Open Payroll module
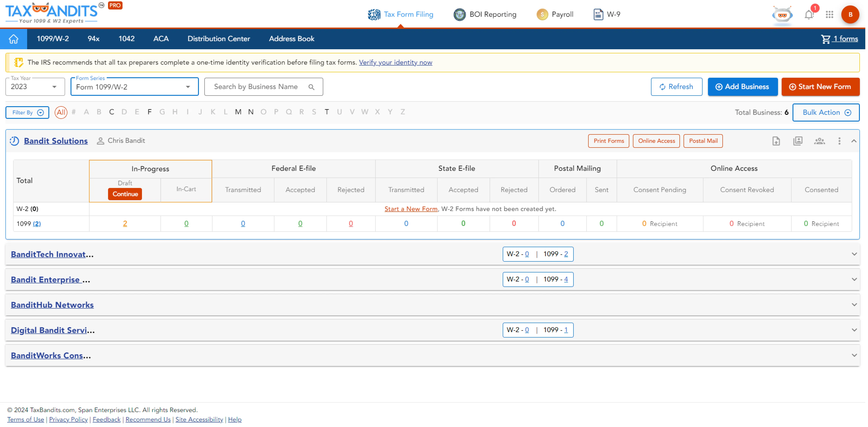Viewport: 868px width, 427px height. click(555, 14)
